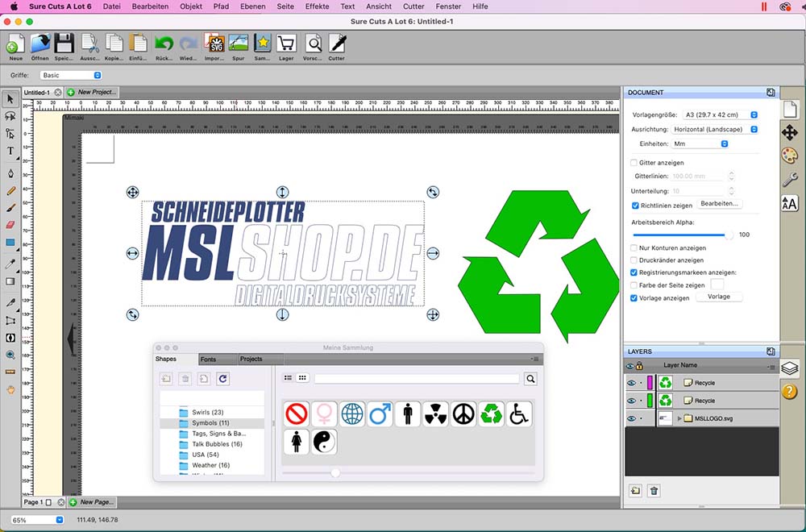
Task: Select the Text tool in left toolbar
Action: [10, 151]
